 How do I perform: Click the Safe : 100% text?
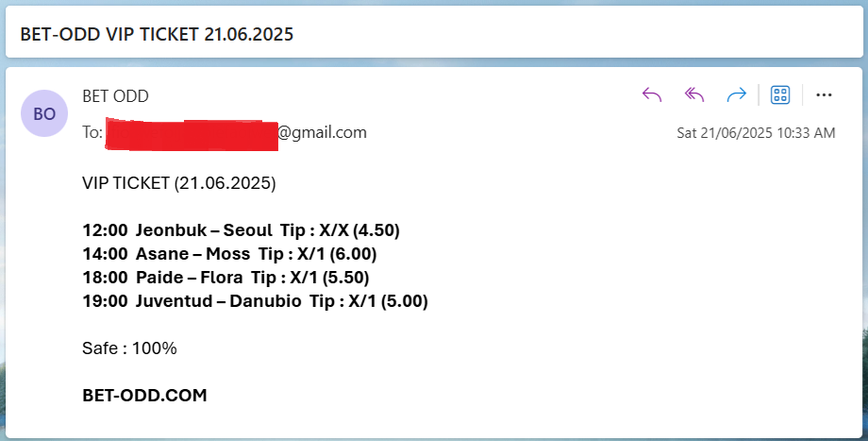coord(129,348)
